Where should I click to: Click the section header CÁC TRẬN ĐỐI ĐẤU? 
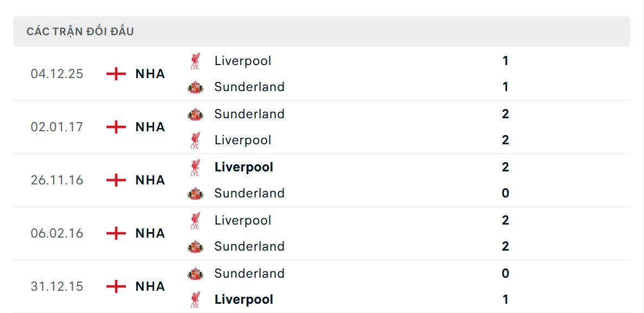[80, 31]
